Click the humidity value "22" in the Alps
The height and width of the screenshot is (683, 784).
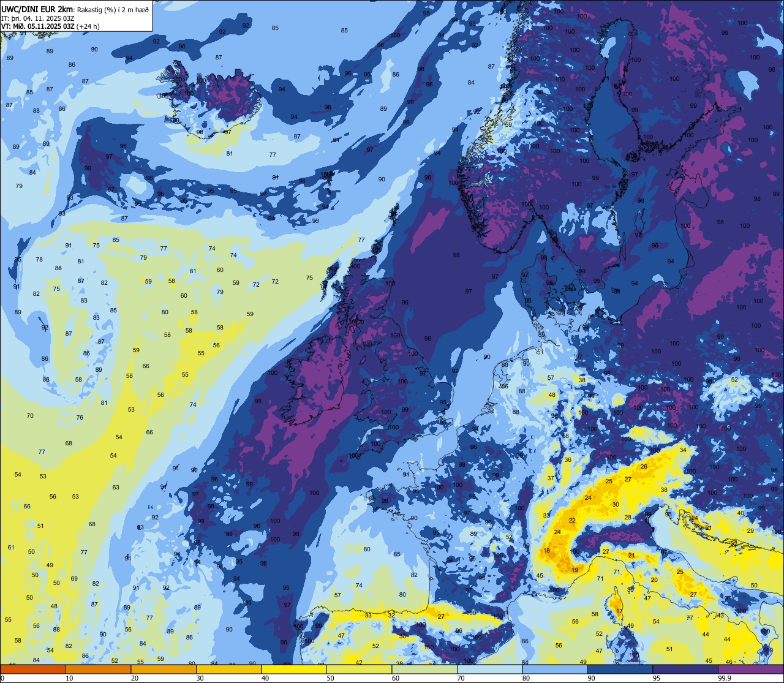[572, 521]
